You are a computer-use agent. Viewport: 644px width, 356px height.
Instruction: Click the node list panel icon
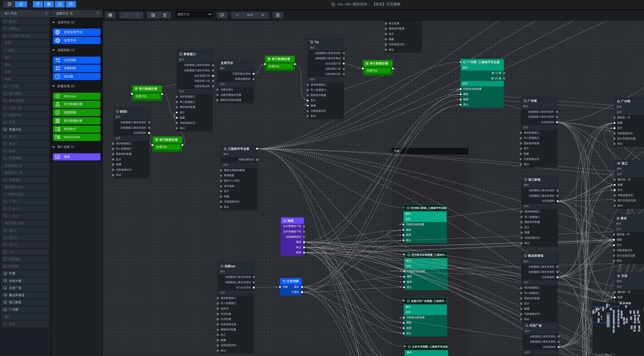tap(110, 15)
